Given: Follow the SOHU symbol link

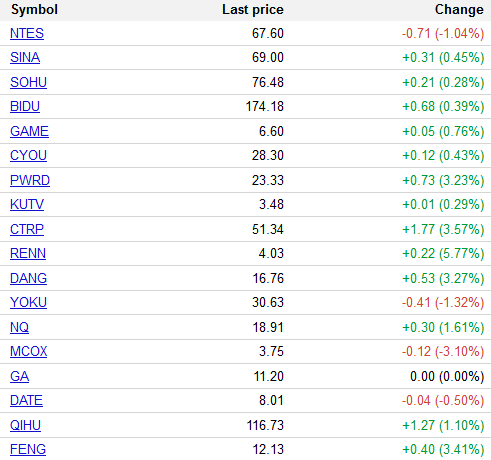Looking at the screenshot, I should click(x=28, y=82).
